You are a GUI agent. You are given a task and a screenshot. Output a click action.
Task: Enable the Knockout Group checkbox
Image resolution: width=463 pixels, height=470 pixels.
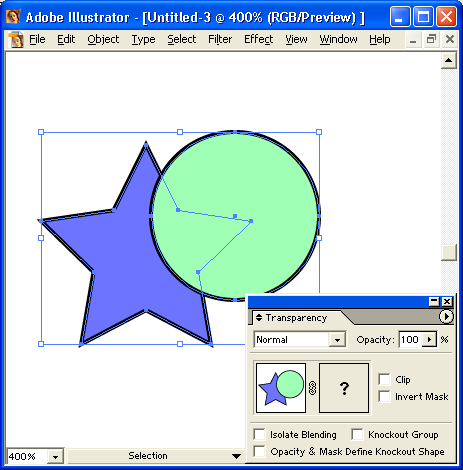click(x=357, y=434)
